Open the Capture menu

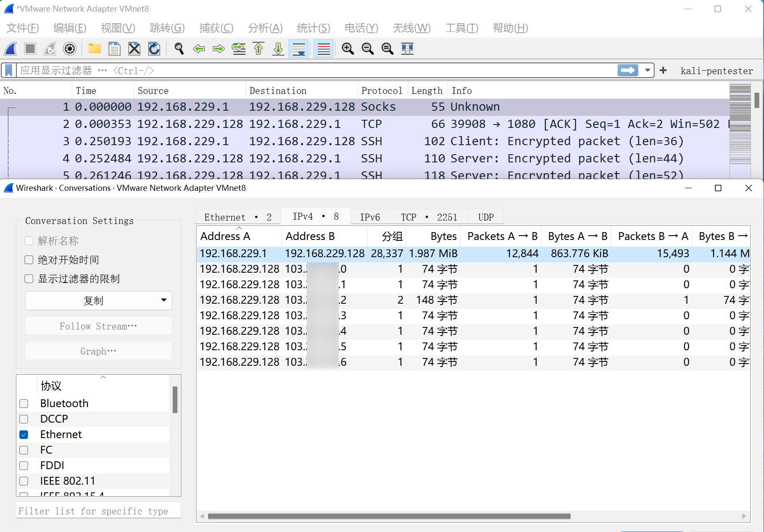point(216,28)
